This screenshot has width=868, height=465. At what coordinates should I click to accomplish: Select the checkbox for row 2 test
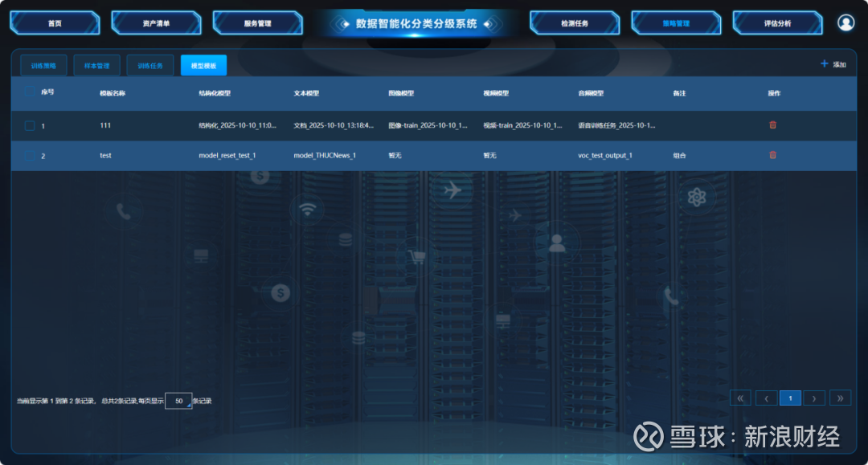tap(30, 155)
